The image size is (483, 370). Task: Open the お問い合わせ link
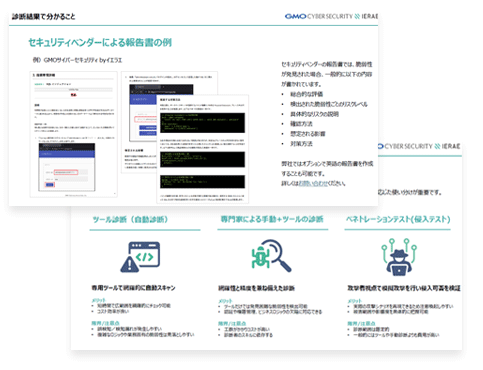tap(313, 183)
